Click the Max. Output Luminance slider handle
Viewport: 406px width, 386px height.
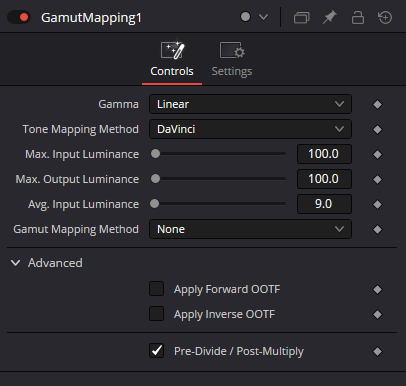pyautogui.click(x=155, y=179)
